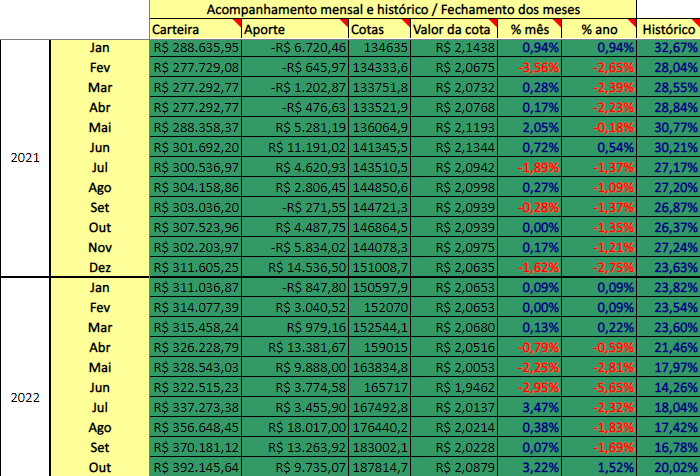Image resolution: width=700 pixels, height=476 pixels.
Task: Click the cell R$ 2,1438
Action: click(x=454, y=47)
